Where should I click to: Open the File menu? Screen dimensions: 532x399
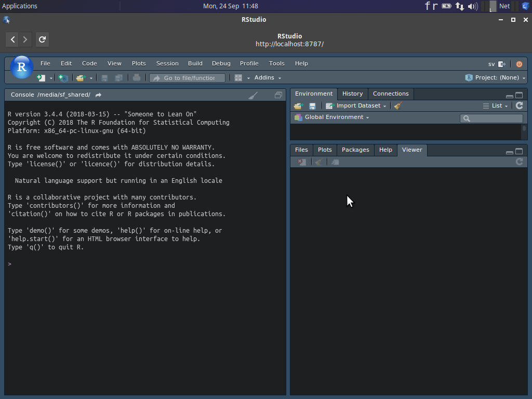click(45, 63)
